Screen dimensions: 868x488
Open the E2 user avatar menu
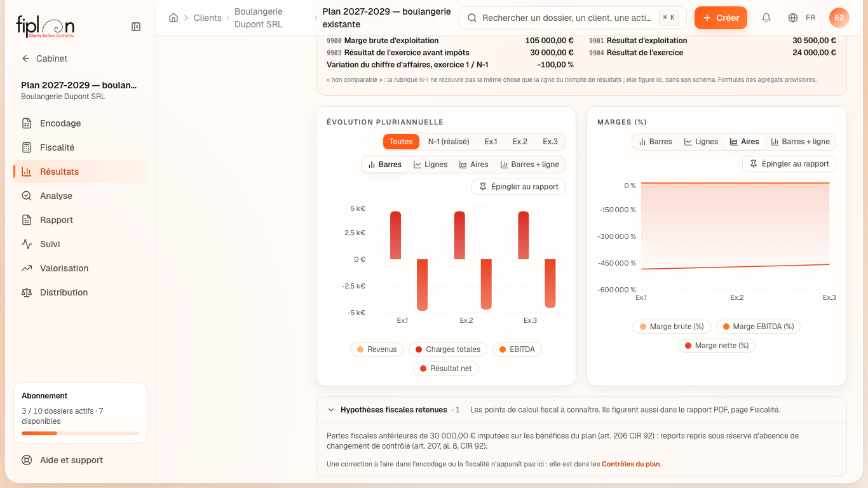point(839,18)
